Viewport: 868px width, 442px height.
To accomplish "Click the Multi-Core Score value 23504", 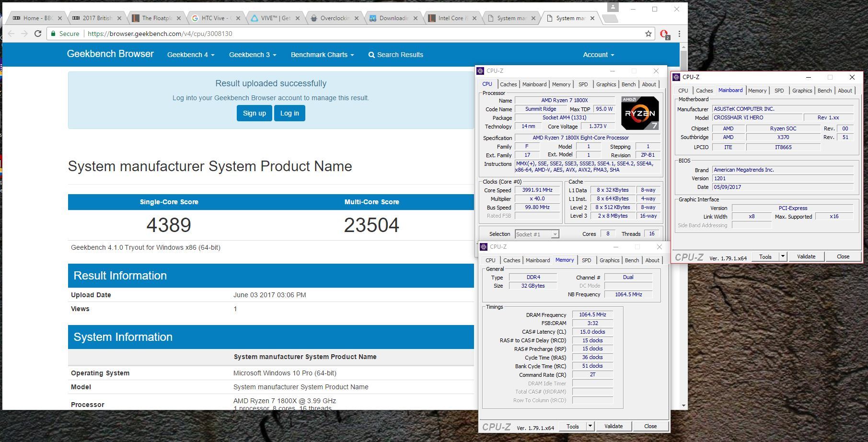I will pos(371,225).
